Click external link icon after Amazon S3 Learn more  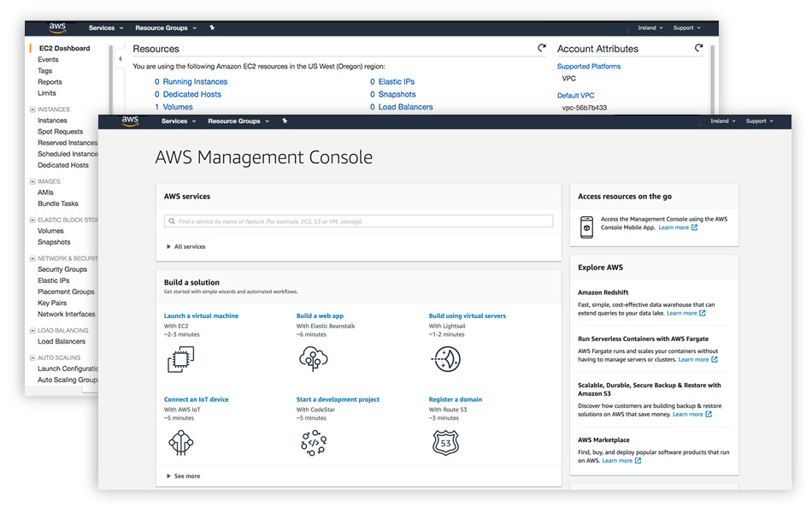pyautogui.click(x=709, y=415)
